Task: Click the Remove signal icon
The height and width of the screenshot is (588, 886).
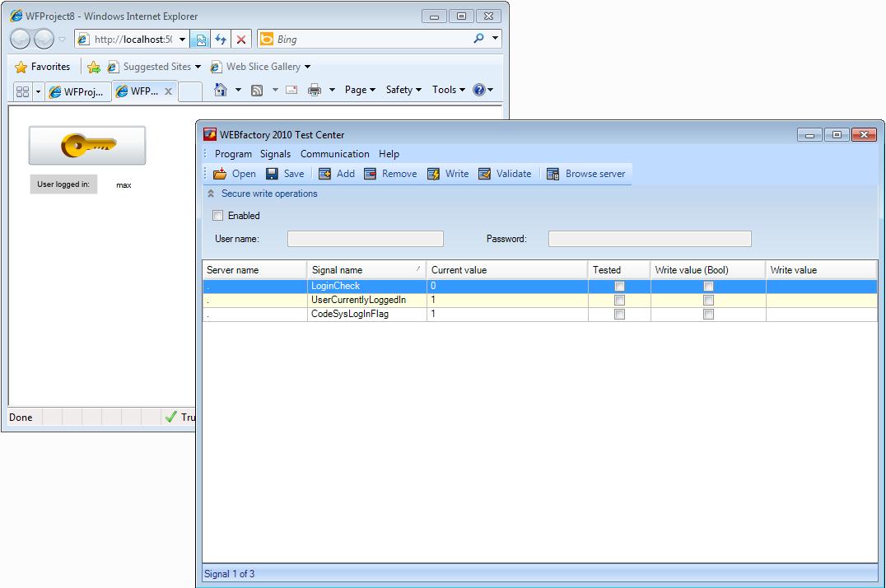Action: click(x=371, y=174)
